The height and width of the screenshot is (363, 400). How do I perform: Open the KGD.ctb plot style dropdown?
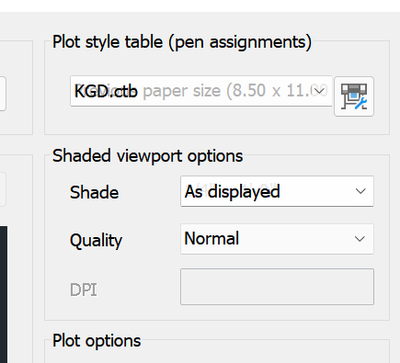201,91
